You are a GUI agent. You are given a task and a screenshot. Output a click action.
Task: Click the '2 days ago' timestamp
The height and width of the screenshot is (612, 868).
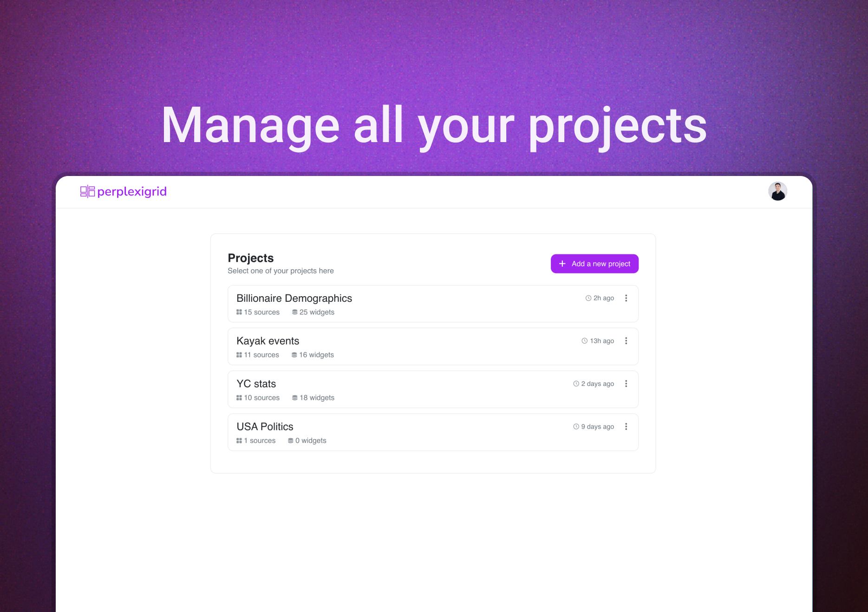point(598,384)
